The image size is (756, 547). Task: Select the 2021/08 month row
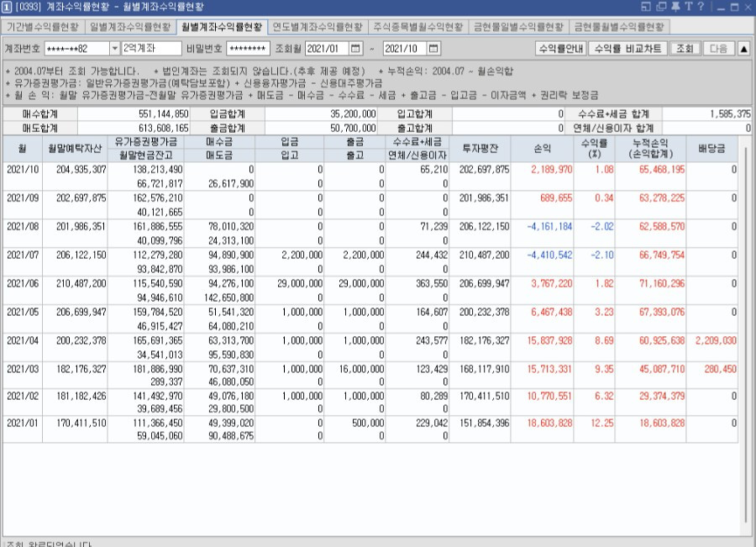pyautogui.click(x=370, y=234)
